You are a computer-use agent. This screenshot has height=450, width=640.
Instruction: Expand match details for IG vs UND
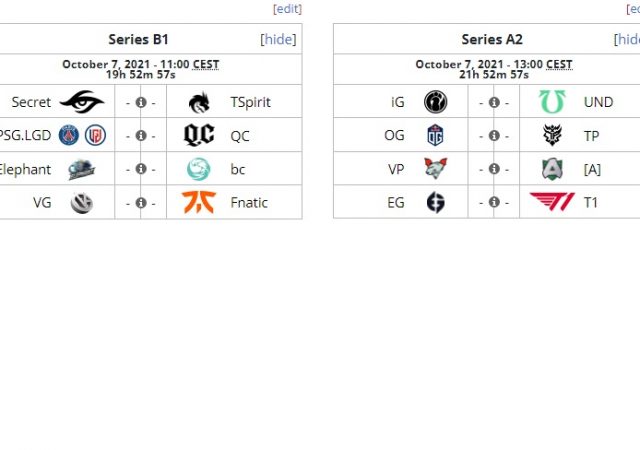click(493, 102)
